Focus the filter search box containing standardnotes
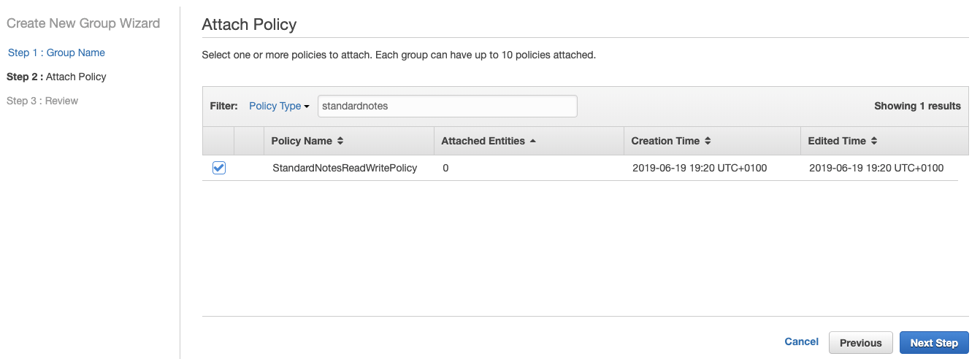980x359 pixels. point(447,106)
